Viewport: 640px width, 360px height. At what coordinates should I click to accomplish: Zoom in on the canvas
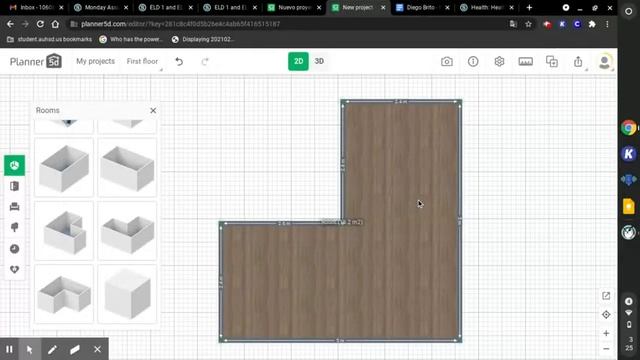pos(606,333)
